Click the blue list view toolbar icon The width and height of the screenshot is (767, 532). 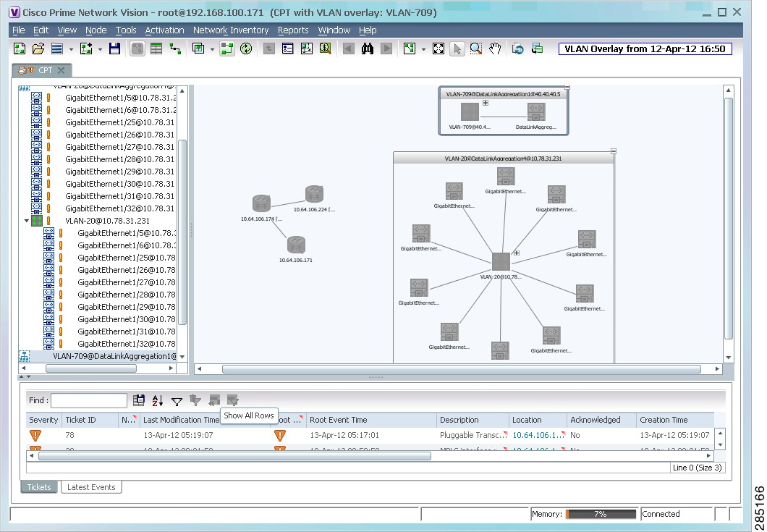point(57,48)
